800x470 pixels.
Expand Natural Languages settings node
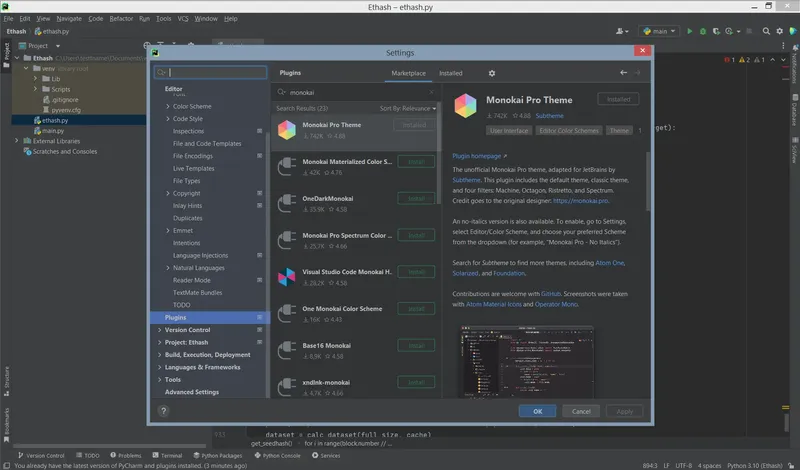(168, 268)
